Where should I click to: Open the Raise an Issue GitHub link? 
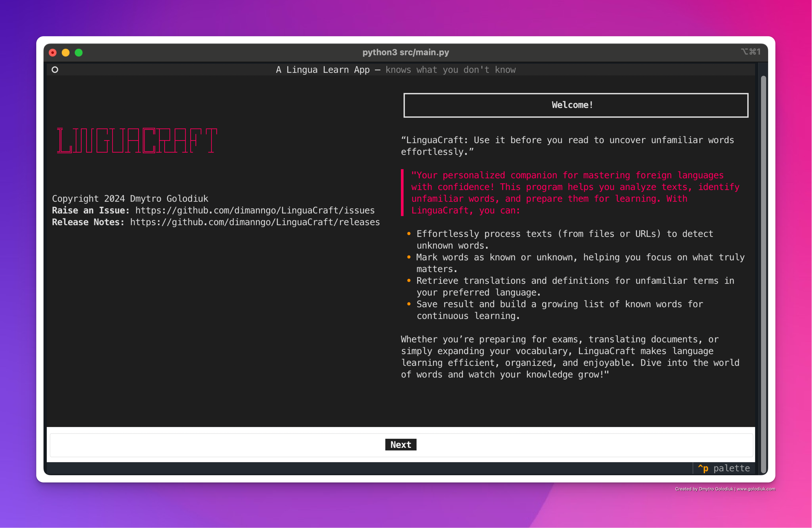click(255, 210)
